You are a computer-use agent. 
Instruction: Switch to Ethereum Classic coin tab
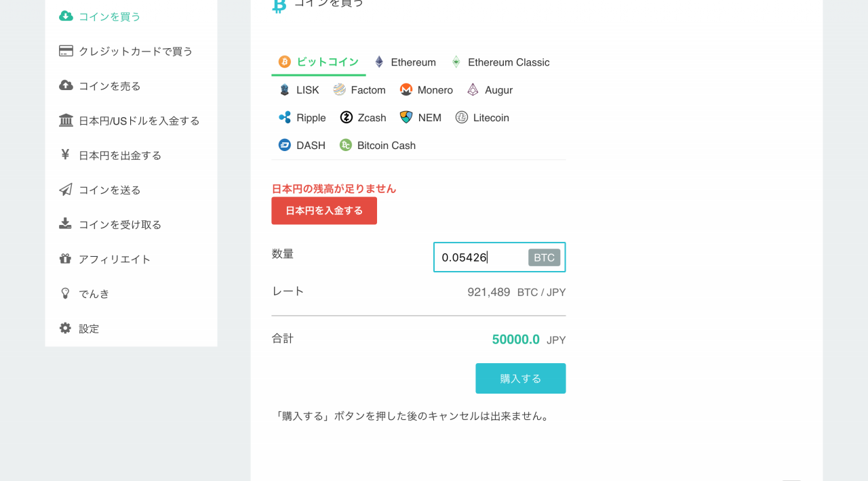click(x=500, y=62)
